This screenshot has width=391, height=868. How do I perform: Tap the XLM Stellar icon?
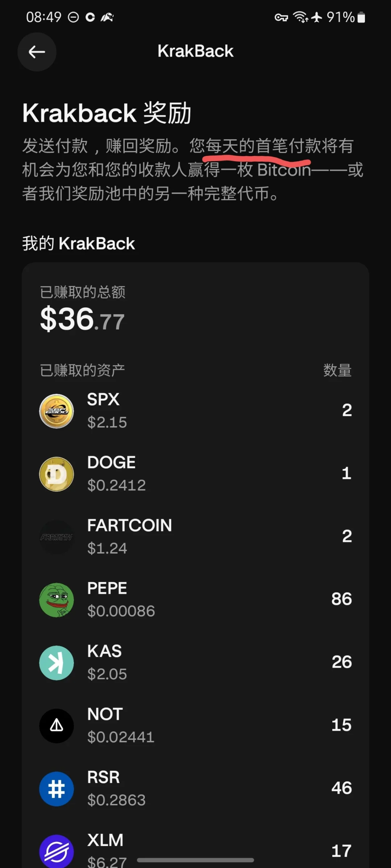pos(56,851)
